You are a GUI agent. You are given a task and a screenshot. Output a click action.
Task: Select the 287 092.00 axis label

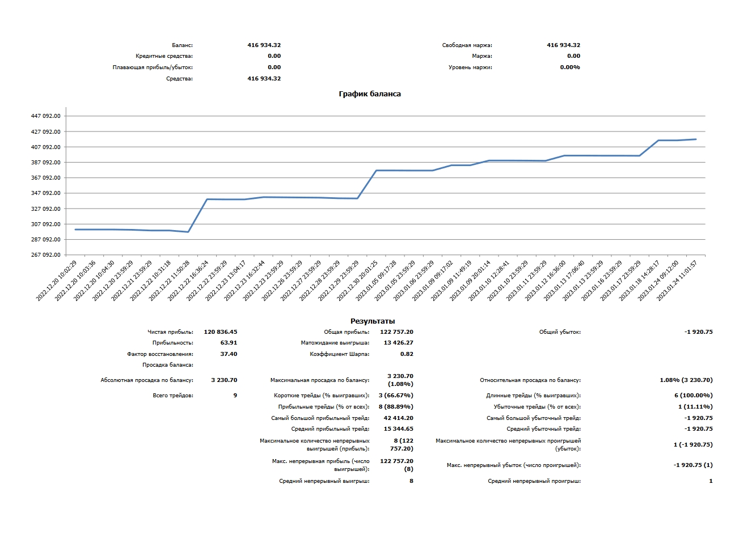(x=46, y=240)
